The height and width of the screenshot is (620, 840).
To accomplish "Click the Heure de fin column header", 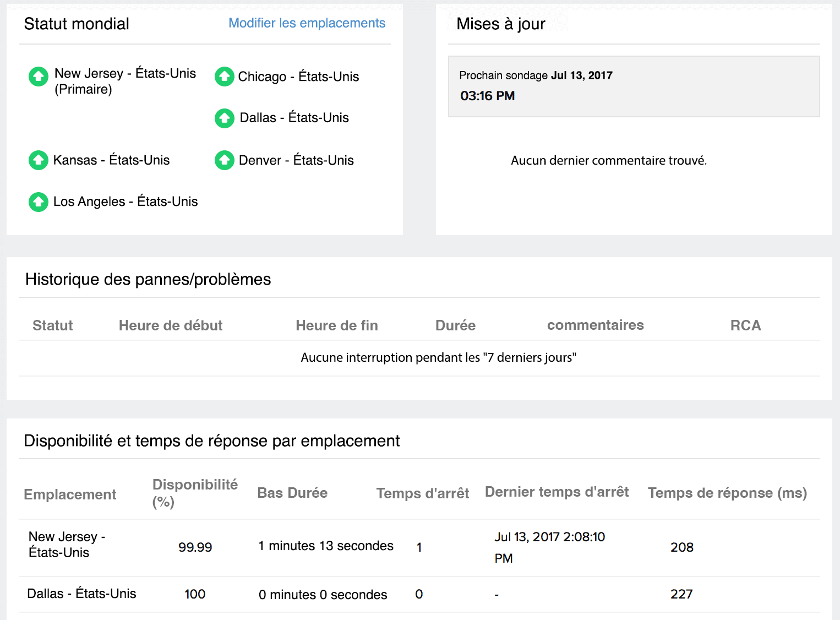I will 336,325.
